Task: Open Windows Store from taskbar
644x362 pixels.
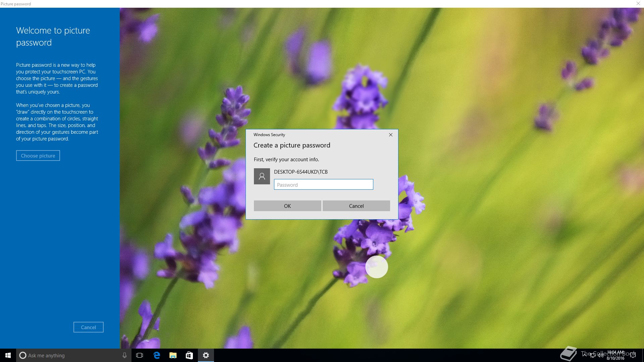Action: coord(189,355)
